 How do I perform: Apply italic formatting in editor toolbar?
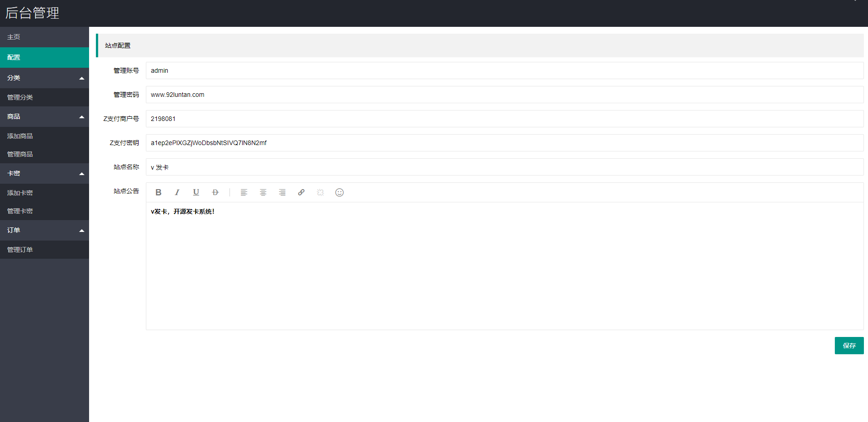(x=177, y=192)
